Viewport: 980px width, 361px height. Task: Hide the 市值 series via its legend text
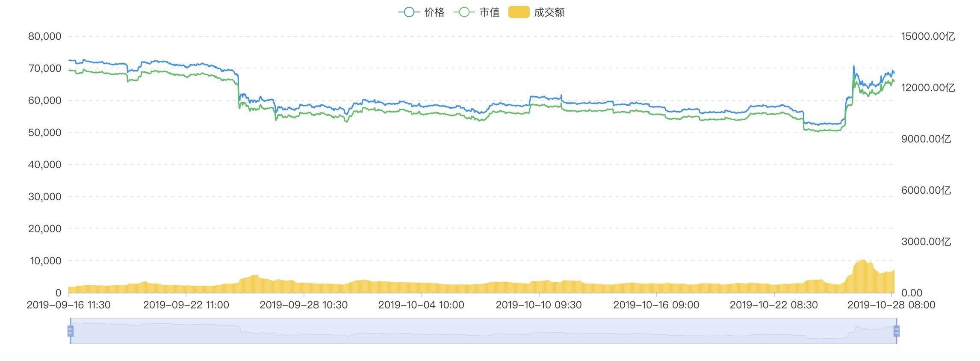(x=489, y=12)
